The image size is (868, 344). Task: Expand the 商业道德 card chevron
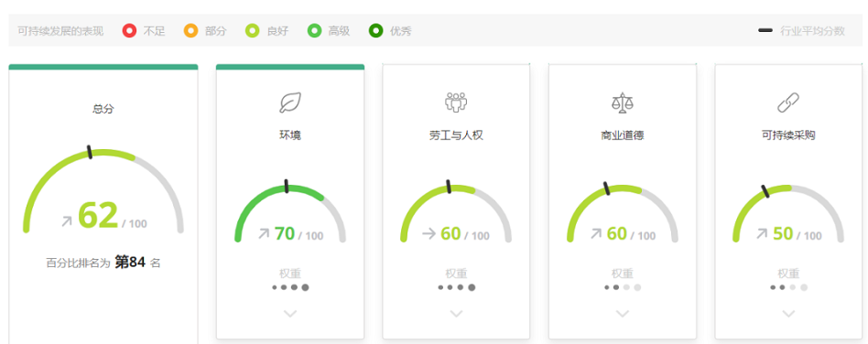point(623,314)
